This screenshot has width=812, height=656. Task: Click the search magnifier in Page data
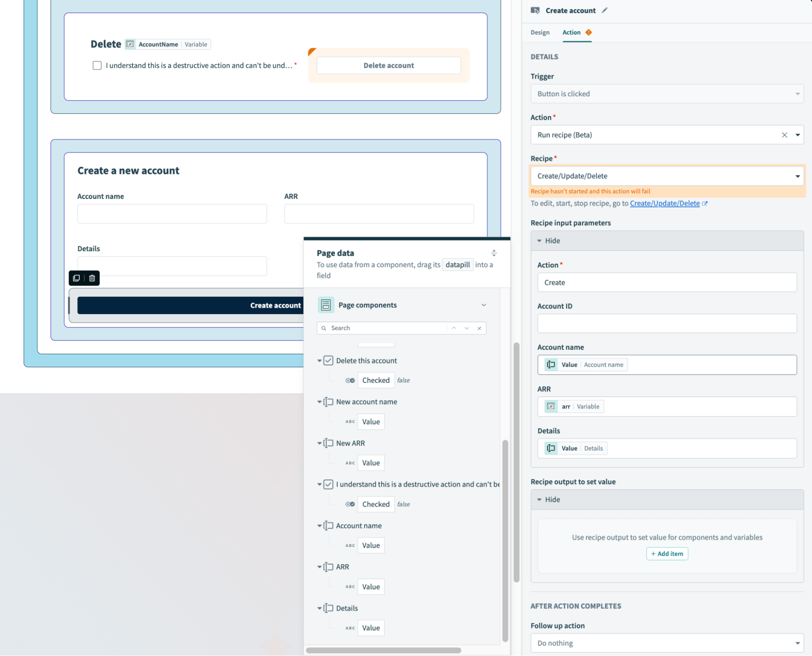[323, 328]
